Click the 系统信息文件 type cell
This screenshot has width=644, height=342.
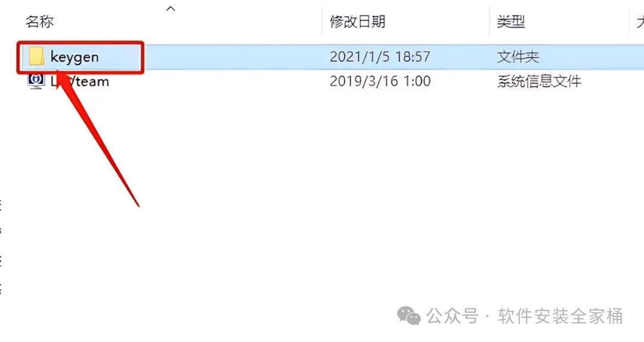(x=539, y=81)
